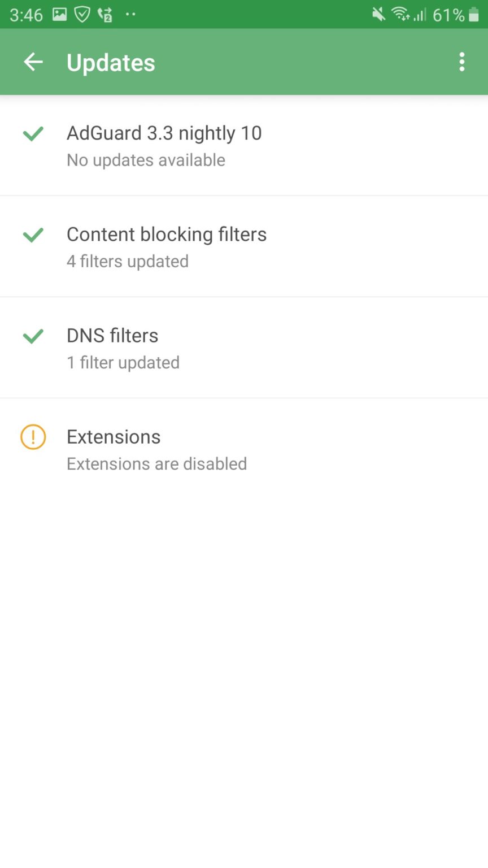This screenshot has width=488, height=868.
Task: Tap the image notification icon in status bar
Action: (x=59, y=15)
